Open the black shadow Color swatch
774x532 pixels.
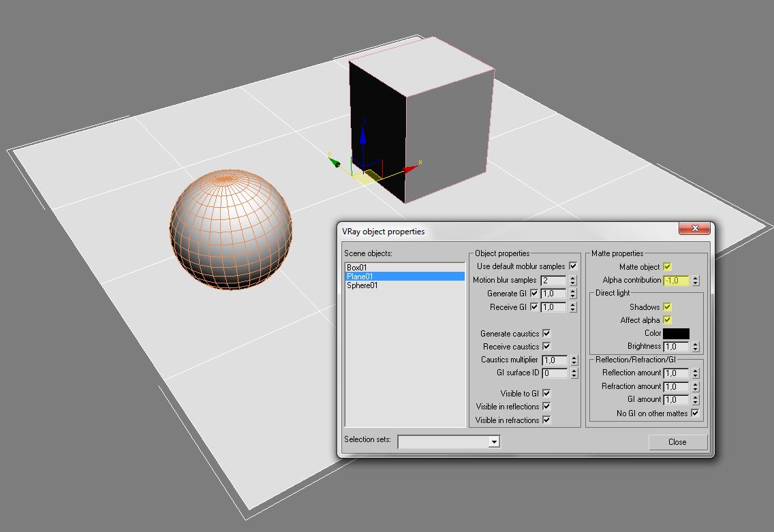[x=677, y=334]
